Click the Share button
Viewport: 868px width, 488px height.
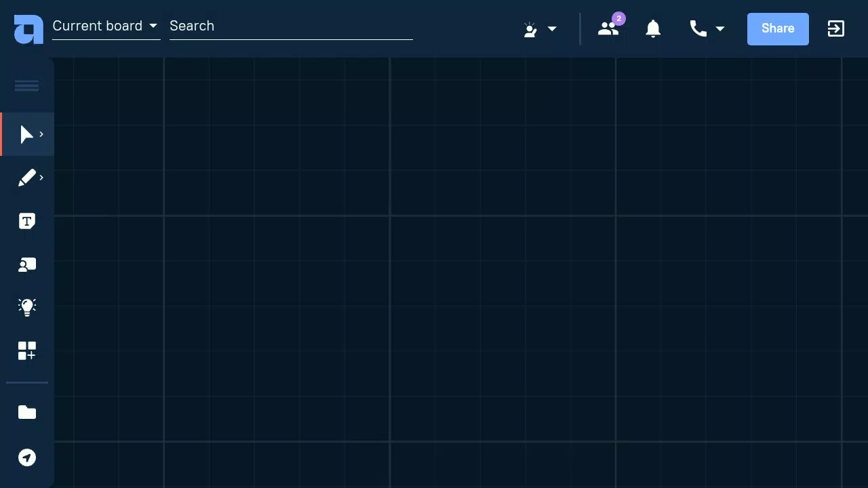(778, 29)
